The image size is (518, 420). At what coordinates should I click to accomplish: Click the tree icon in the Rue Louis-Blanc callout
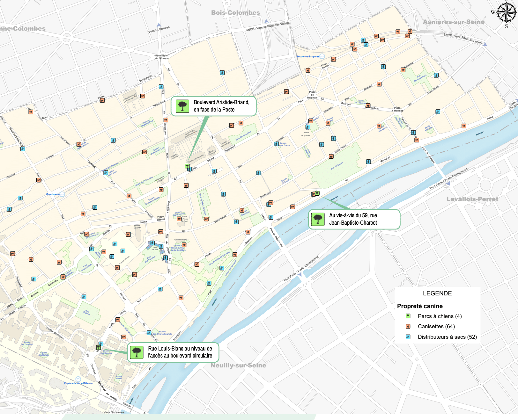pyautogui.click(x=137, y=352)
